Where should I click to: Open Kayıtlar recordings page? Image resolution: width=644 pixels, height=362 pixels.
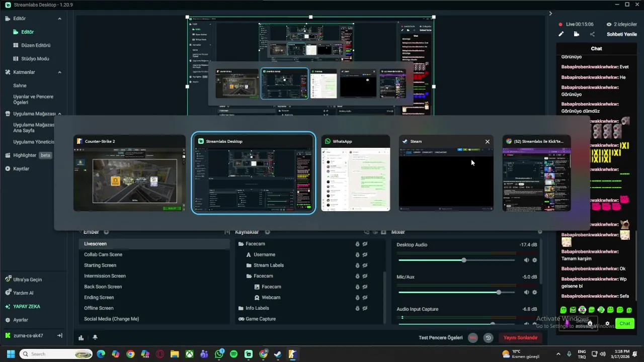(x=17, y=169)
